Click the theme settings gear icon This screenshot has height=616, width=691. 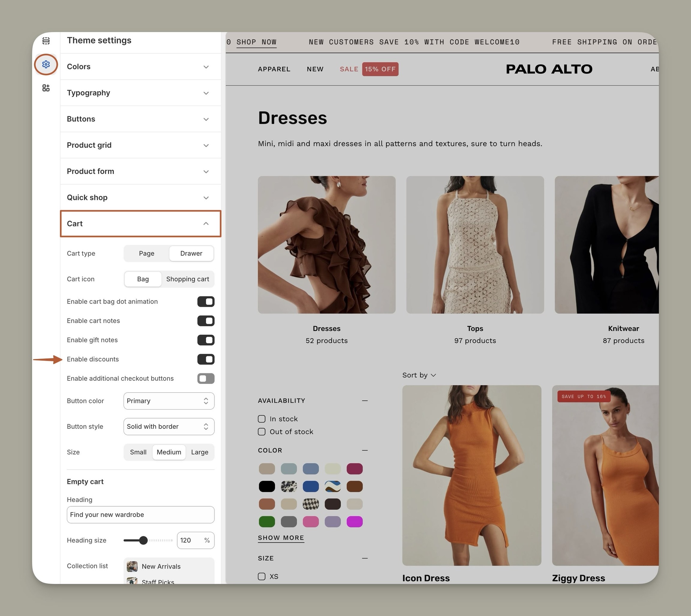click(x=46, y=64)
